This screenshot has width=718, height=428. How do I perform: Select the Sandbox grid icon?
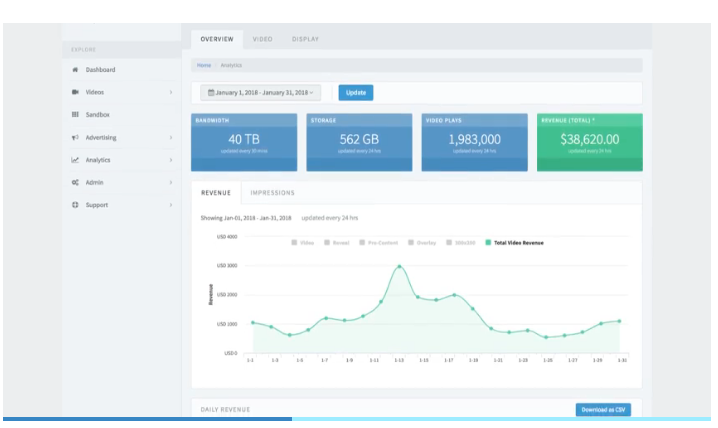[75, 115]
